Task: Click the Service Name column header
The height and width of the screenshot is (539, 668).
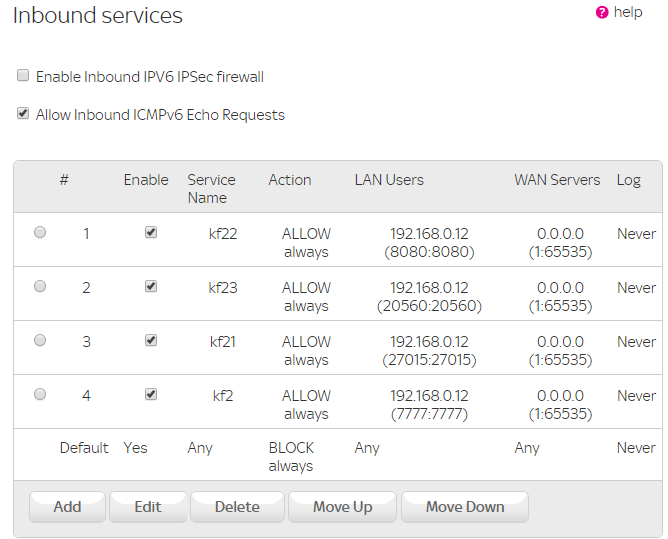Action: pos(211,188)
